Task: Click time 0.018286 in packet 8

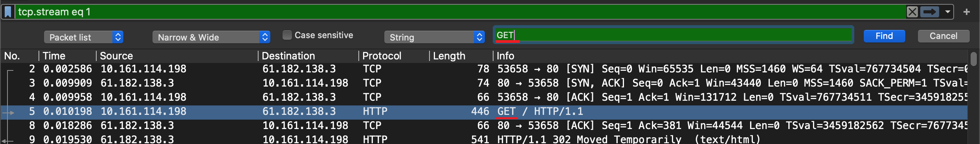Action: [x=68, y=126]
